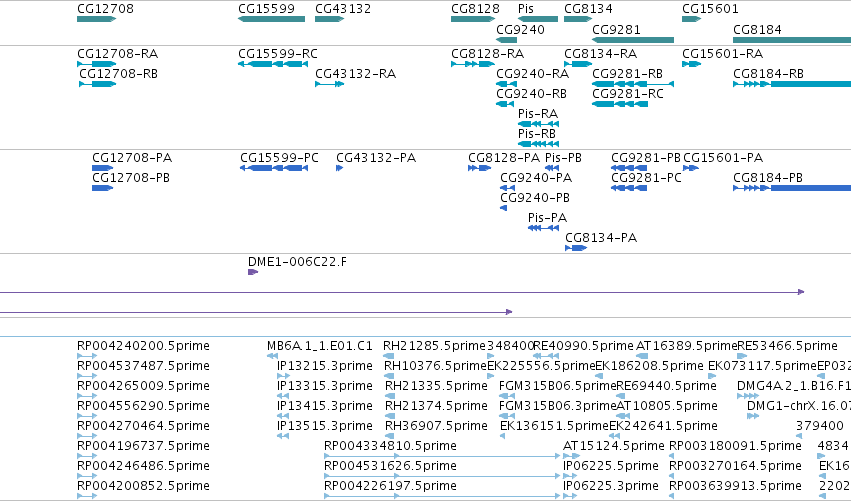Select the CG15599-PC protein label
The width and height of the screenshot is (851, 501).
tap(279, 158)
